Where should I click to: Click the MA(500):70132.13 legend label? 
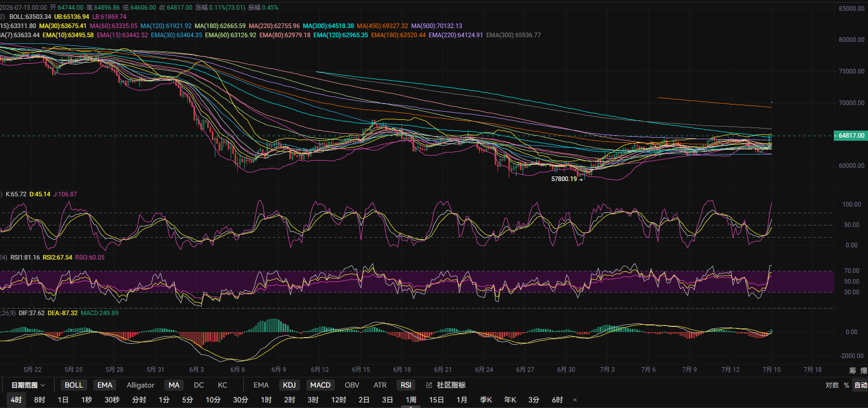pyautogui.click(x=437, y=26)
